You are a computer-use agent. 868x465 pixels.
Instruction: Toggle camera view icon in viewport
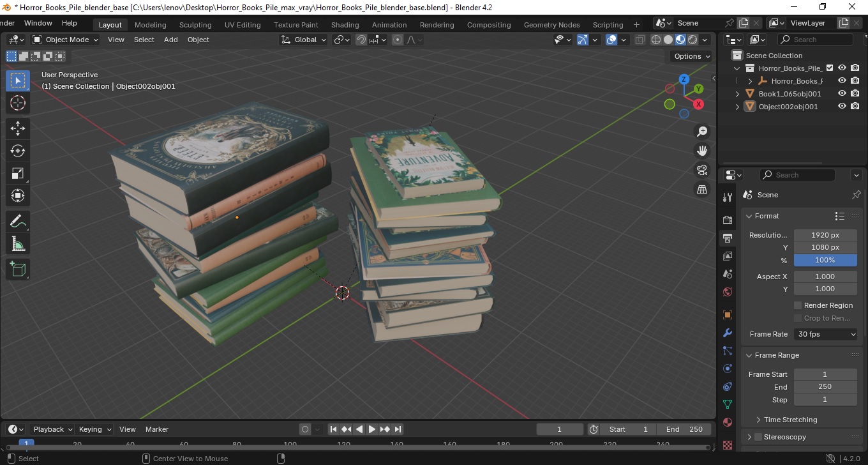pos(702,170)
